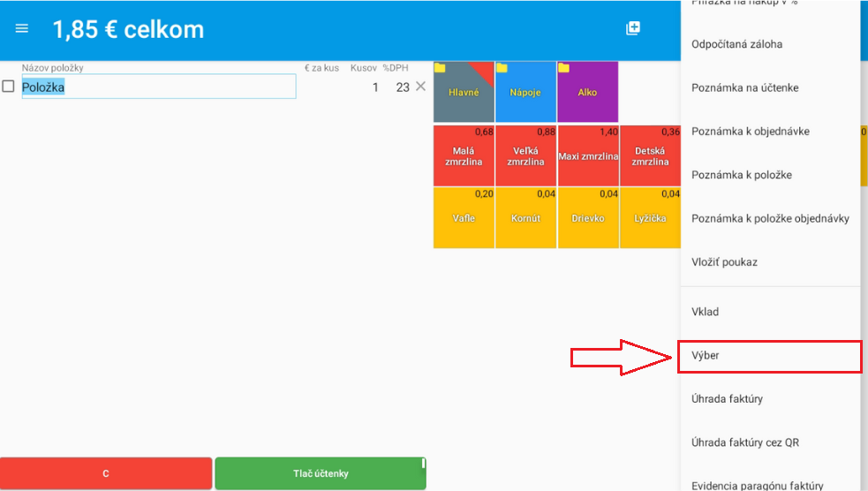Screen dimensions: 868x491
Task: Choose Vložiť poukaz option
Action: 768,262
